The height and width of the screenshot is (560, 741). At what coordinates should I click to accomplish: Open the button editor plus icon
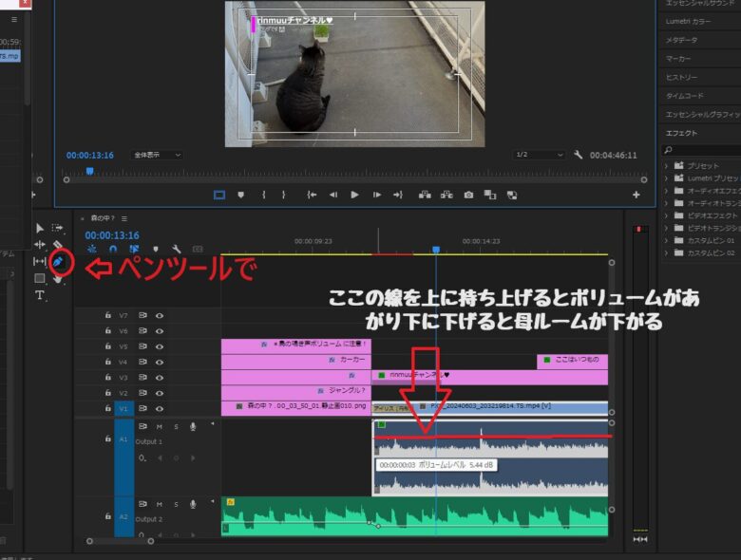coord(636,195)
